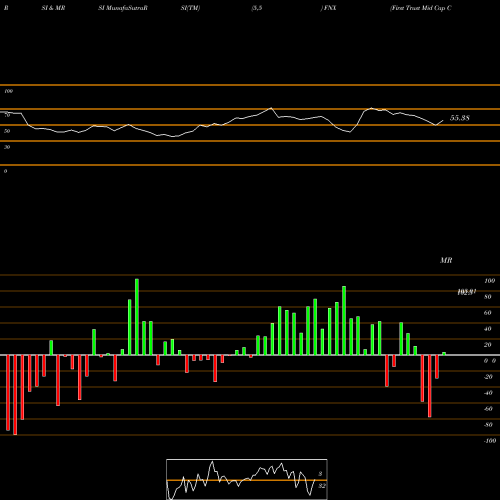Click the "SI(TM)" header text
The height and width of the screenshot is (500, 500).
point(190,8)
